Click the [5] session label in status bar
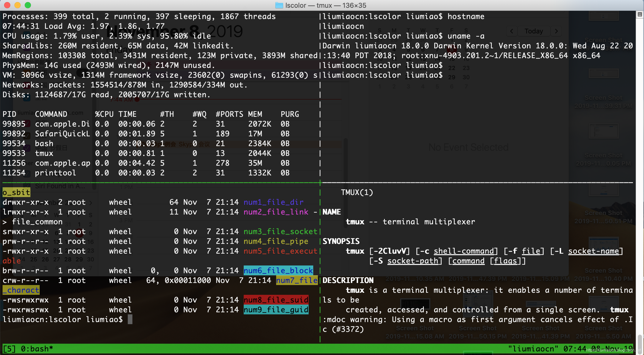The width and height of the screenshot is (644, 355). click(9, 349)
